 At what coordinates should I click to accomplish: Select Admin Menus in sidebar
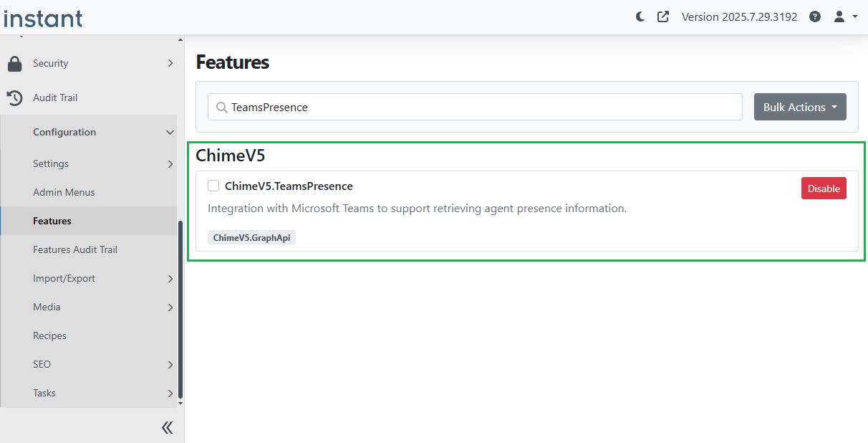click(x=64, y=192)
